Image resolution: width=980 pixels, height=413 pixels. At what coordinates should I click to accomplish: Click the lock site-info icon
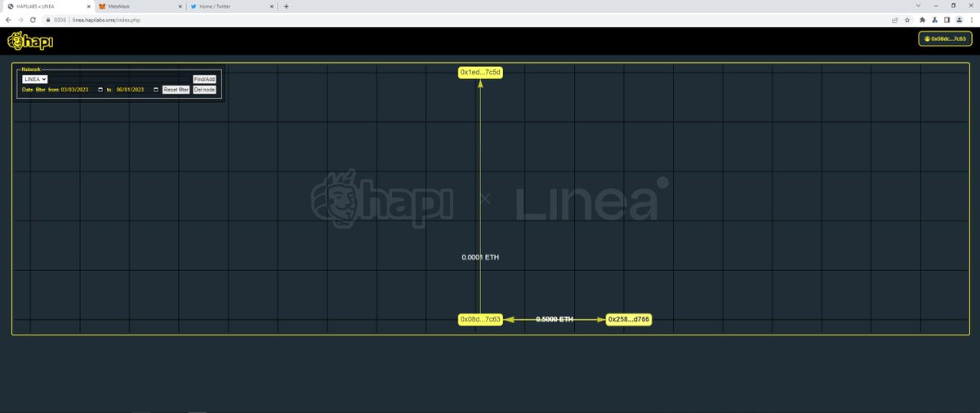click(48, 20)
